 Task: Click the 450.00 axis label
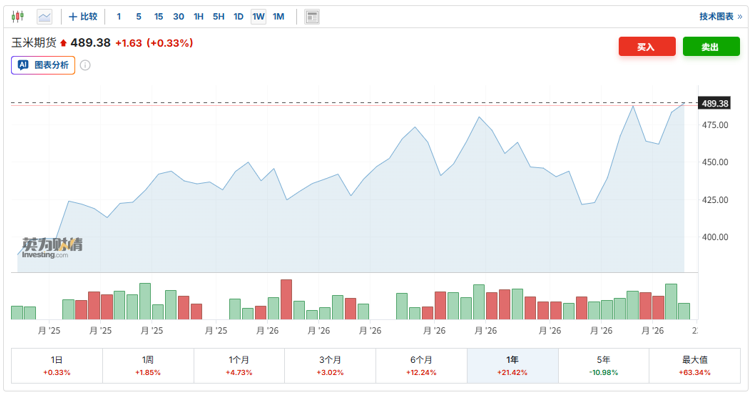(715, 162)
